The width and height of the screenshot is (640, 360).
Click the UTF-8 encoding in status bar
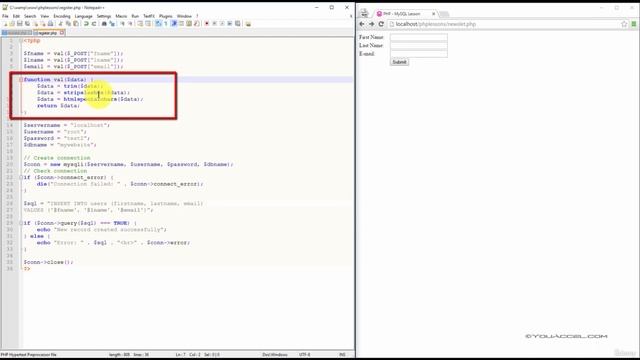[304, 355]
